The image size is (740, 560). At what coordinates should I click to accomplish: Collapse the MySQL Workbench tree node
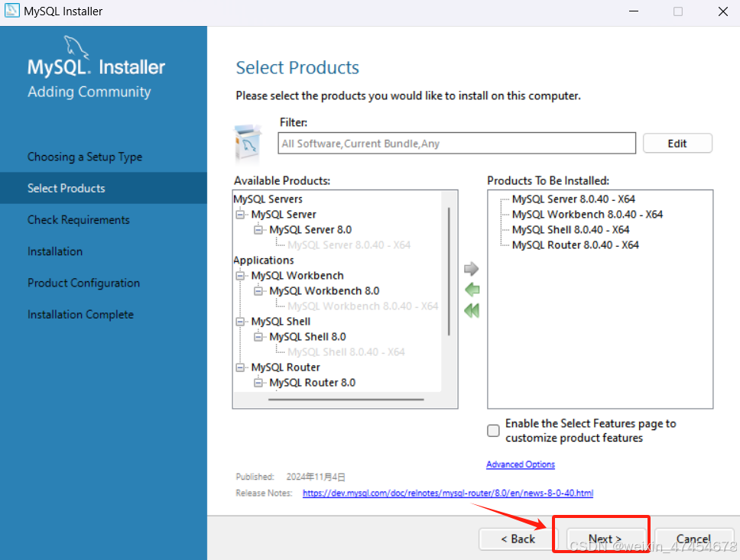coord(240,276)
